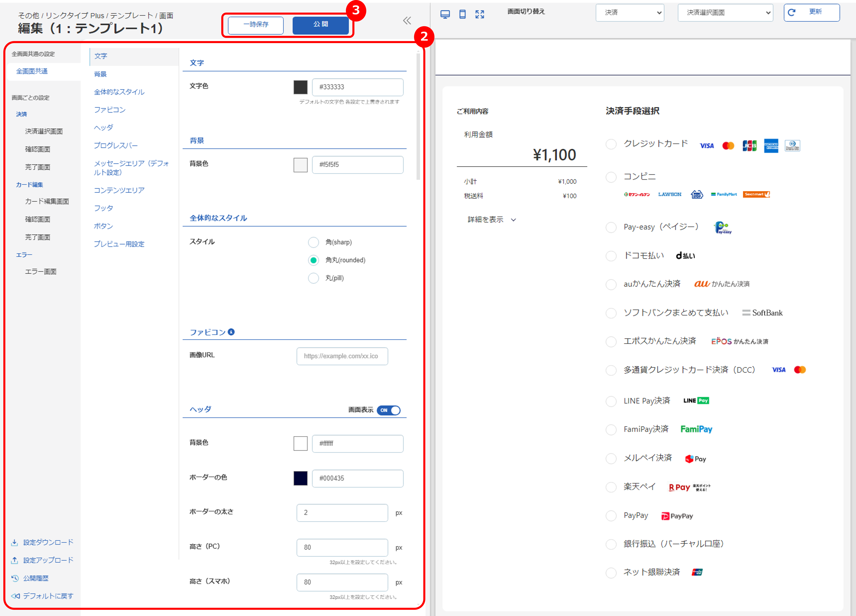Switch preview to desktop monitor view
This screenshot has height=616, width=856.
pyautogui.click(x=445, y=14)
